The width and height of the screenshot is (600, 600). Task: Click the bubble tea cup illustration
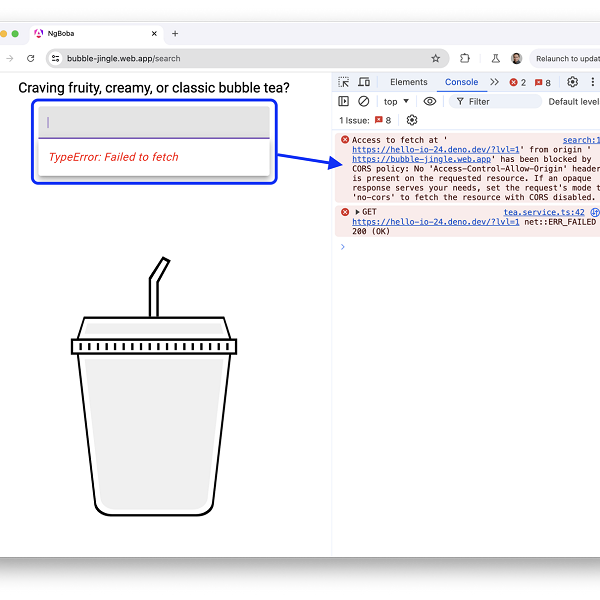154,386
